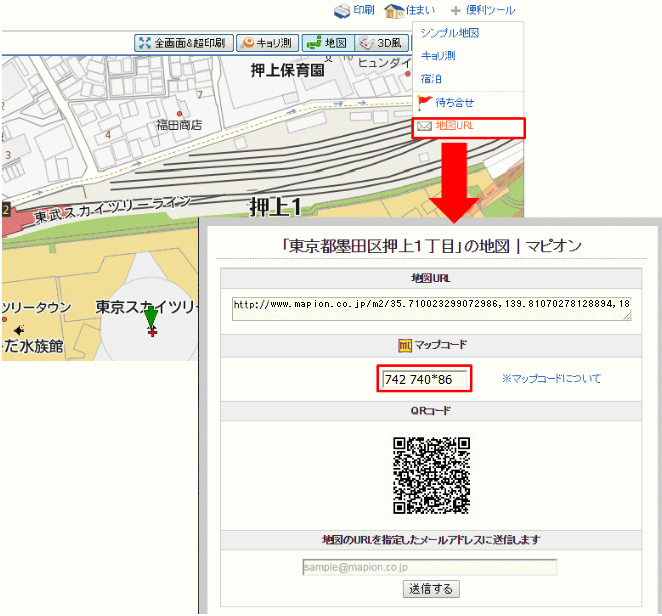662x616 pixels.
Task: Select the キョリ測 distance tool button
Action: coord(267,43)
